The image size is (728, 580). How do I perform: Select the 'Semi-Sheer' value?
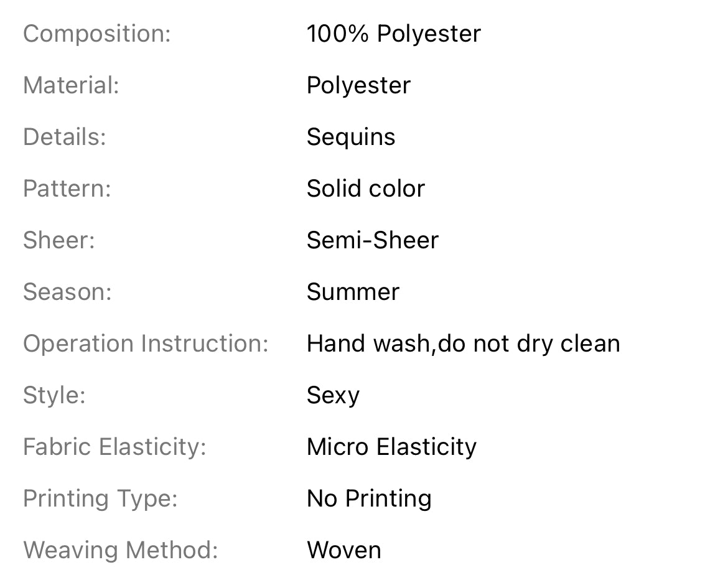(x=373, y=240)
